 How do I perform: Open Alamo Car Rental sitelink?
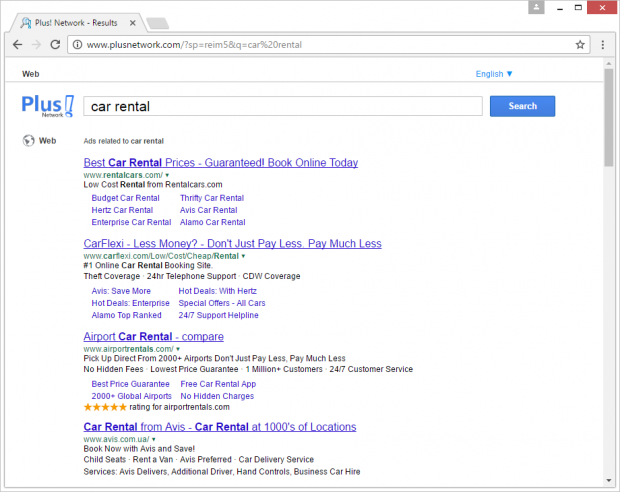(x=212, y=222)
